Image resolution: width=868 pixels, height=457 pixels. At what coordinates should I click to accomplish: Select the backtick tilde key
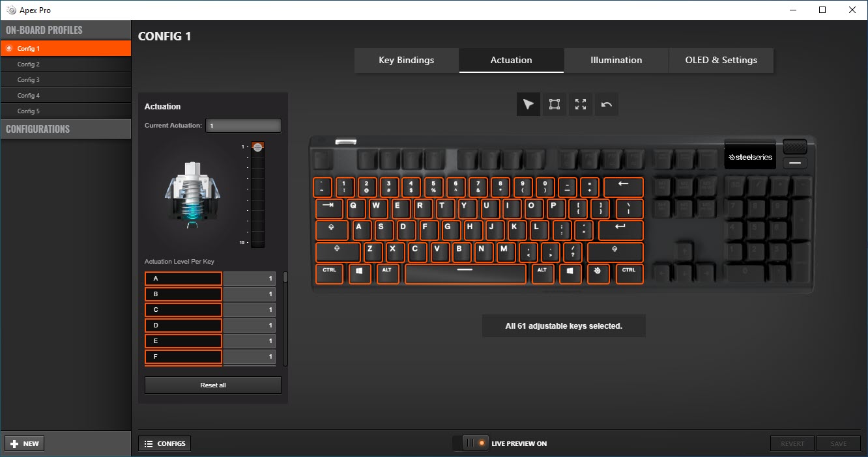click(322, 187)
